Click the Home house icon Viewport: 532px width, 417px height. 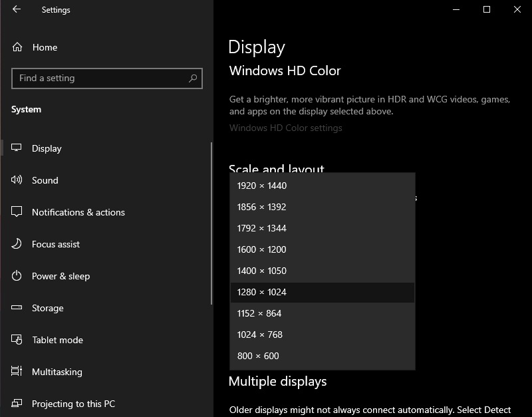click(17, 47)
